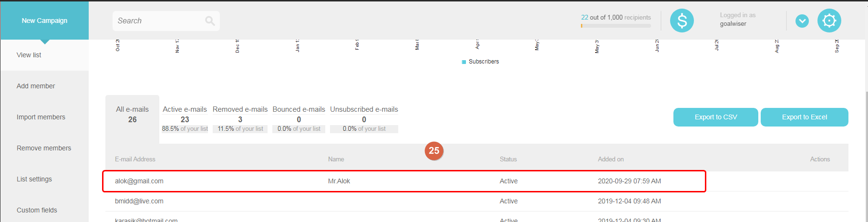
Task: Click the New Campaign button
Action: tap(44, 21)
